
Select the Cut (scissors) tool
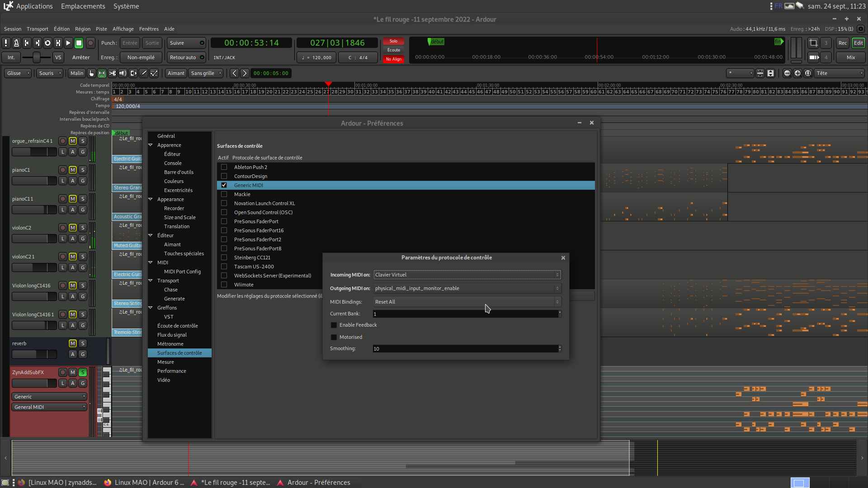coord(112,73)
